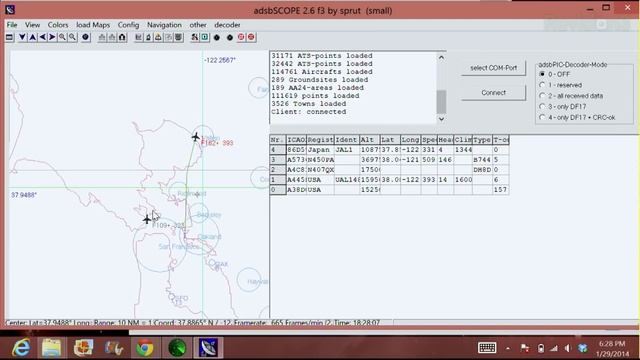Select the table cell UAL14
640x360 pixels.
pyautogui.click(x=346, y=180)
